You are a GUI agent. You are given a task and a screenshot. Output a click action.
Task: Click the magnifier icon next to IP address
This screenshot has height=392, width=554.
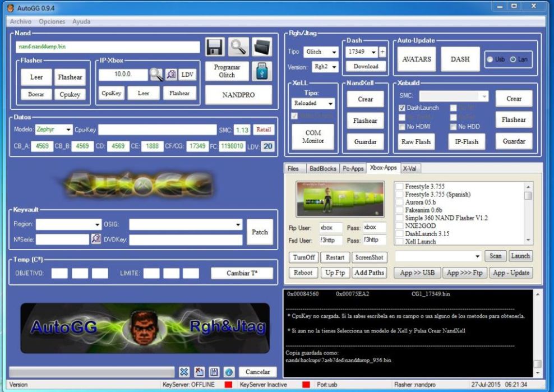(x=156, y=74)
